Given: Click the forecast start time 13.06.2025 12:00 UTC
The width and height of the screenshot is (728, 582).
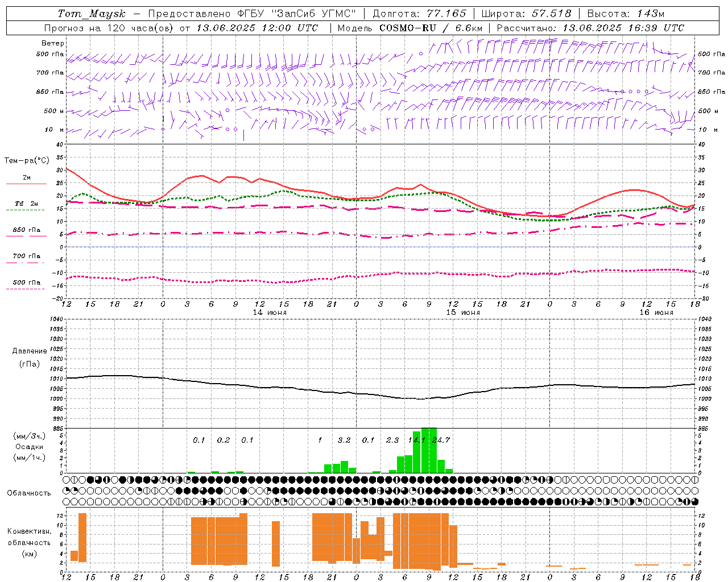Looking at the screenshot, I should click(x=257, y=28).
